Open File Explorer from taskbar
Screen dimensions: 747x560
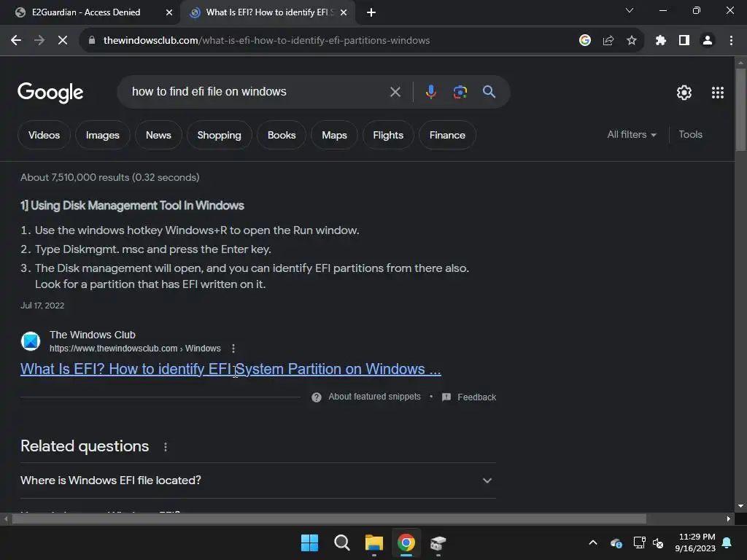pos(374,542)
